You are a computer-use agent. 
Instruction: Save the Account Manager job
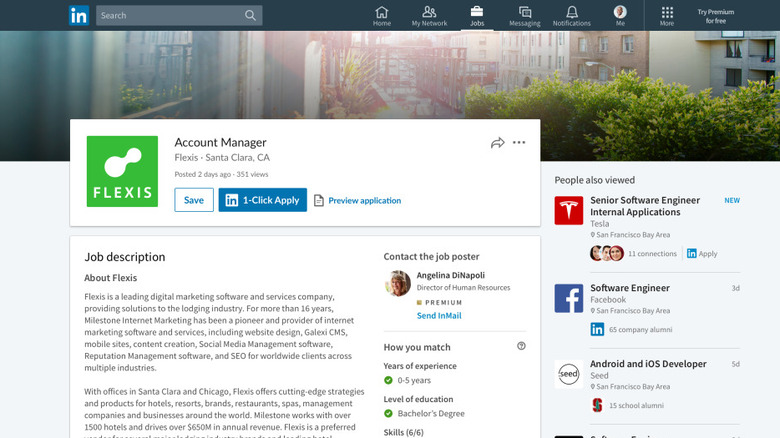pyautogui.click(x=194, y=200)
